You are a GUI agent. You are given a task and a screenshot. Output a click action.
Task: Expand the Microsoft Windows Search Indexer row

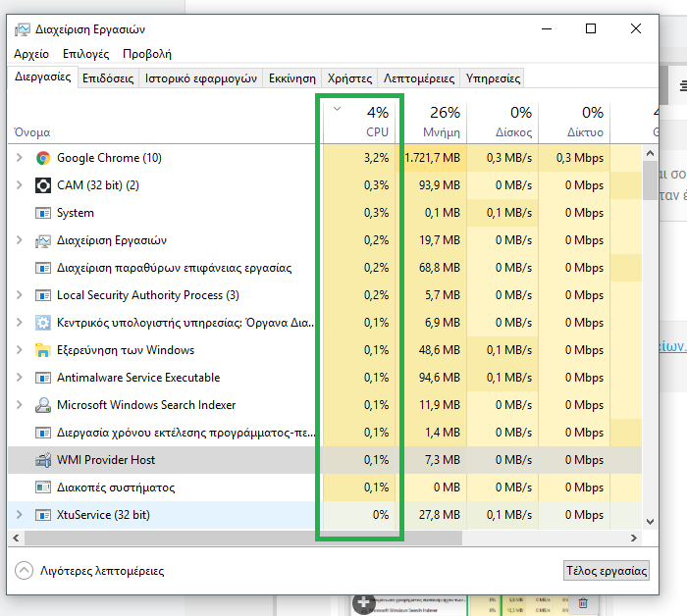tap(20, 405)
